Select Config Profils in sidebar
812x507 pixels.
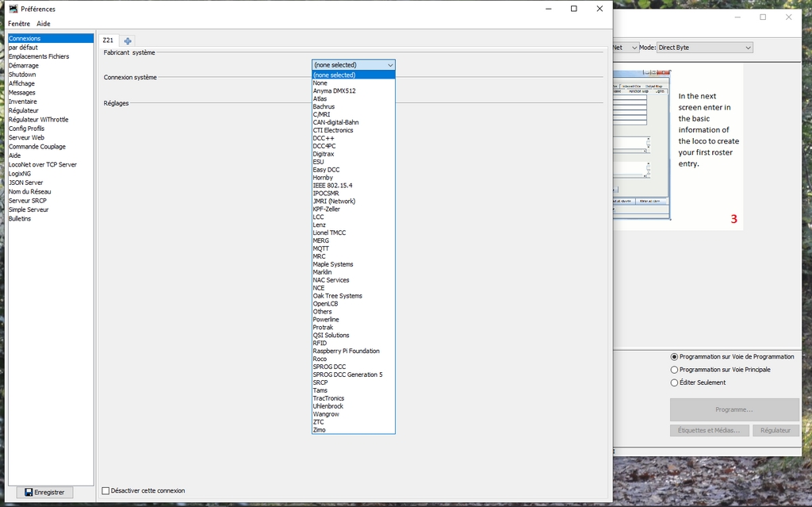(x=51, y=129)
